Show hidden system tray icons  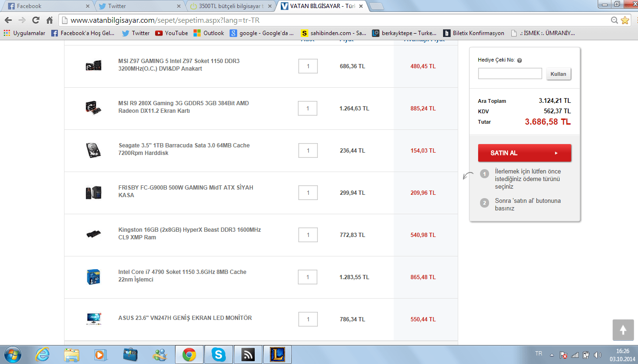552,355
